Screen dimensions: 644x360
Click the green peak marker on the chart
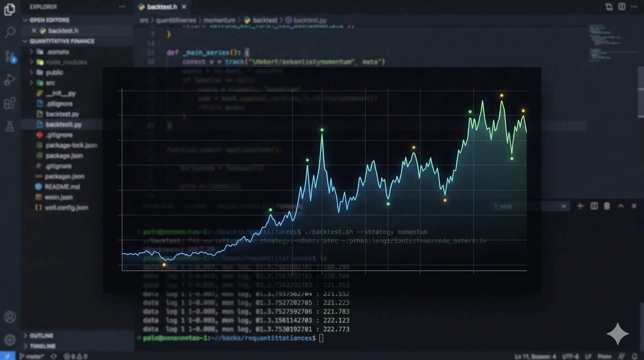tap(322, 130)
